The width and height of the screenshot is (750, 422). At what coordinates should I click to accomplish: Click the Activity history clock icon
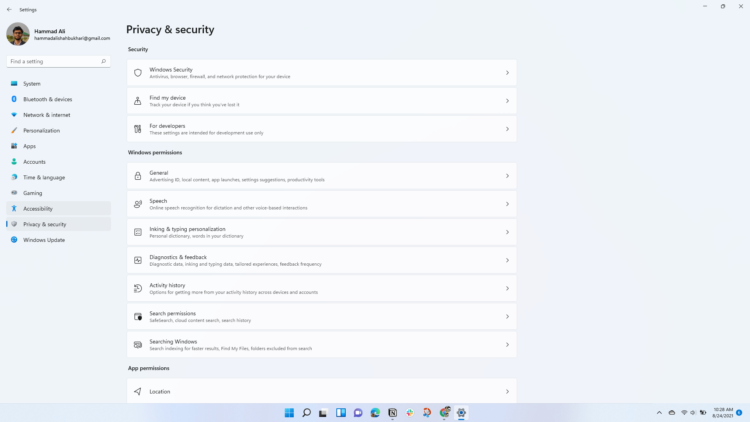tap(138, 289)
